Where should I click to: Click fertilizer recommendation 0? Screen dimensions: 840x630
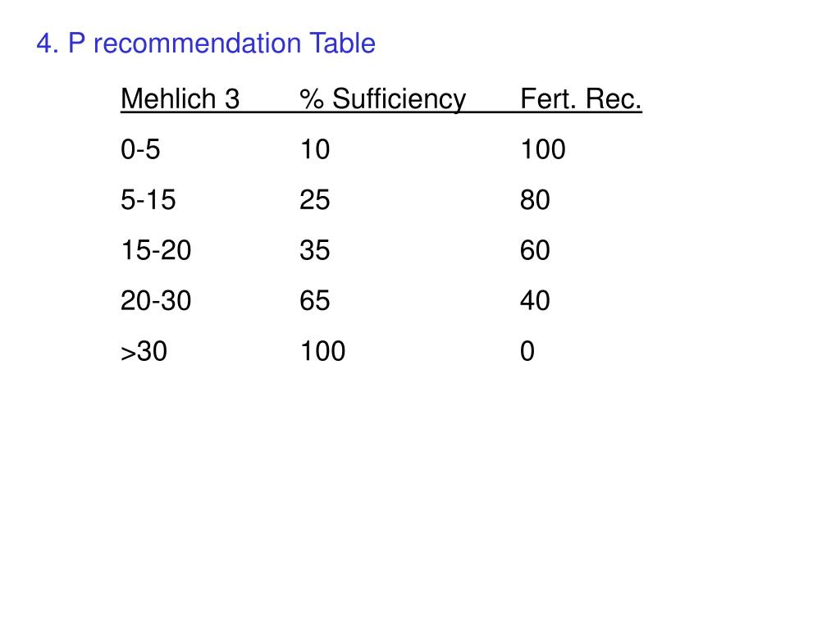527,351
